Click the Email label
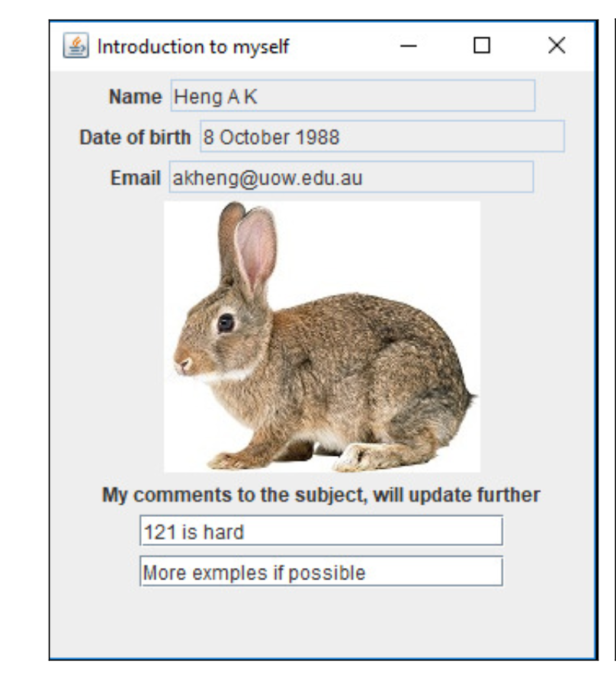Image resolution: width=616 pixels, height=677 pixels. 136,178
